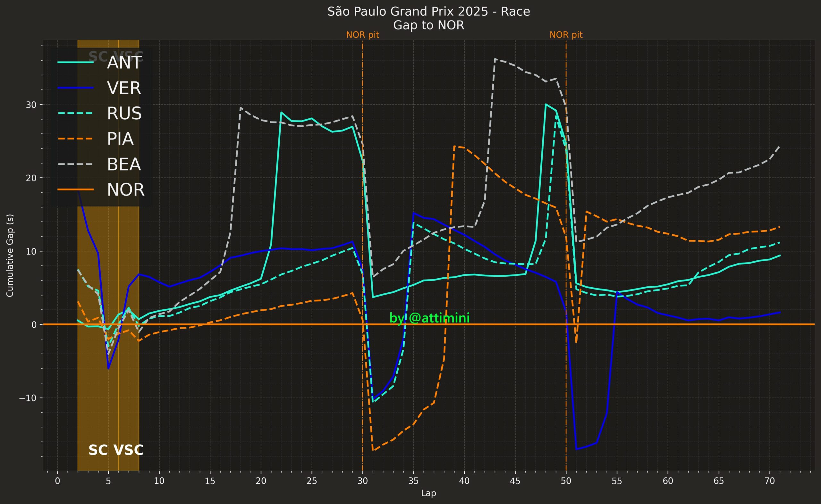The height and width of the screenshot is (504, 821).
Task: Click the y-axis tick label −10
Action: (27, 398)
